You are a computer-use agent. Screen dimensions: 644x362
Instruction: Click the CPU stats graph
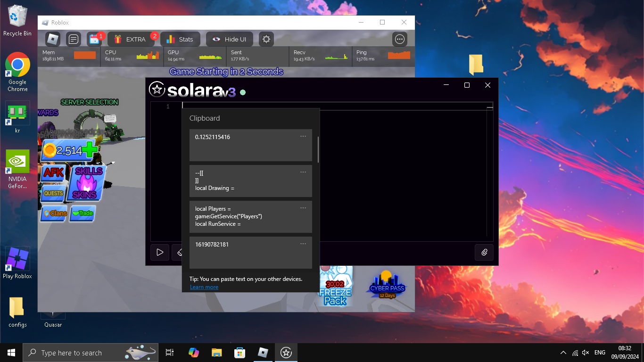(148, 56)
